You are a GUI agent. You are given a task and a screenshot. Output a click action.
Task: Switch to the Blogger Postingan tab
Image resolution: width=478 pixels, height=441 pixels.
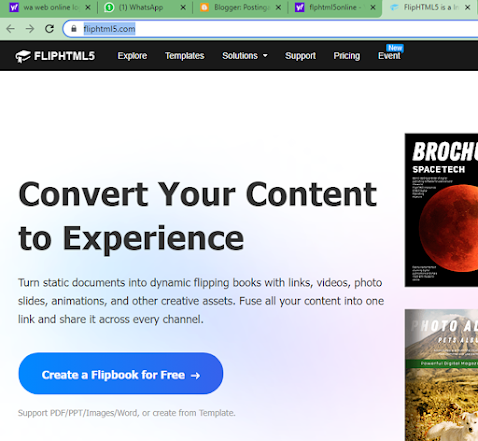click(x=240, y=7)
